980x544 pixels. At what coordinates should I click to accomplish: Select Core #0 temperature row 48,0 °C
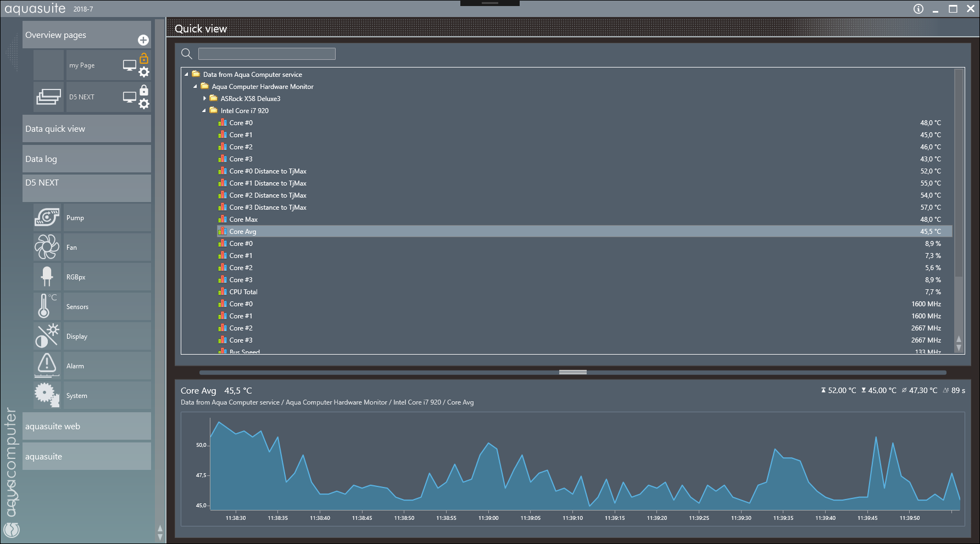coord(584,122)
